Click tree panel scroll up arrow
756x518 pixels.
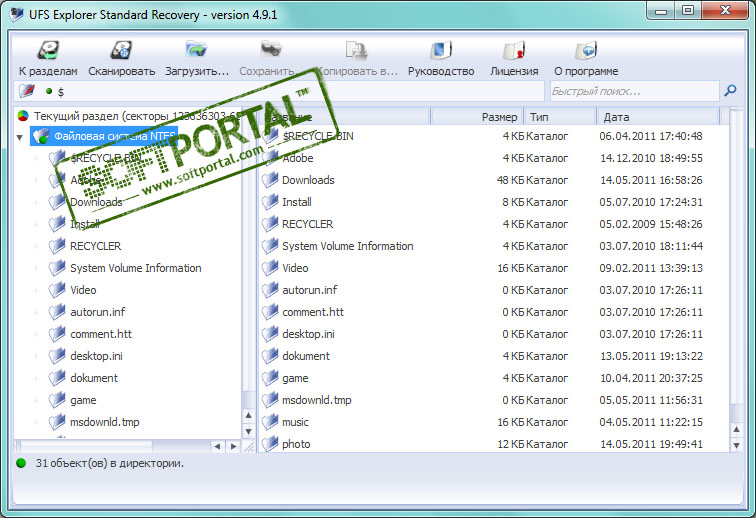(x=248, y=415)
